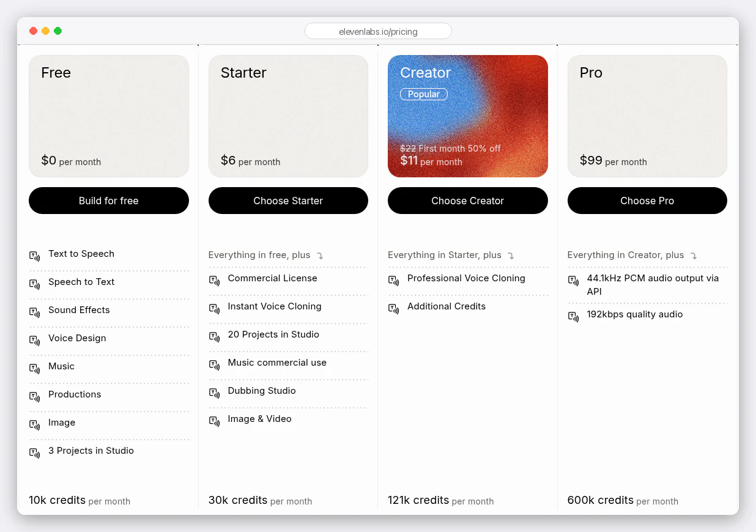Click the strikethrough $22 First month 50% off text
Viewport: 756px width, 532px height.
450,149
